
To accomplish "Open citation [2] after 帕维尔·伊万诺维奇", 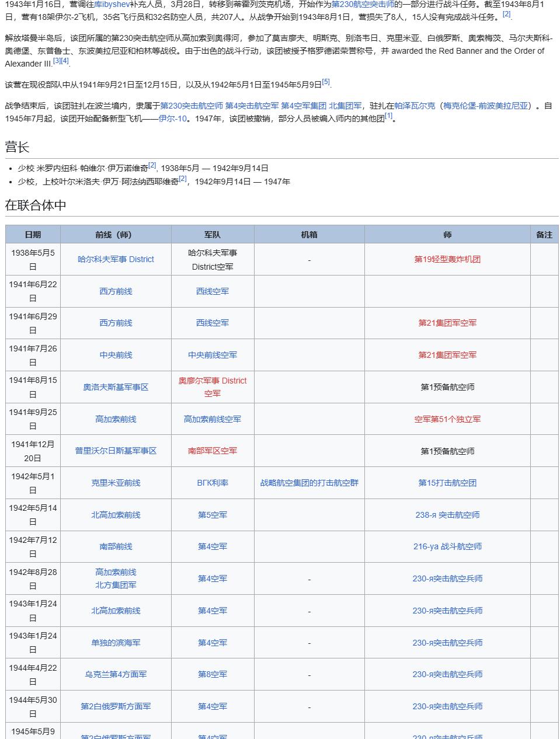I will [152, 165].
